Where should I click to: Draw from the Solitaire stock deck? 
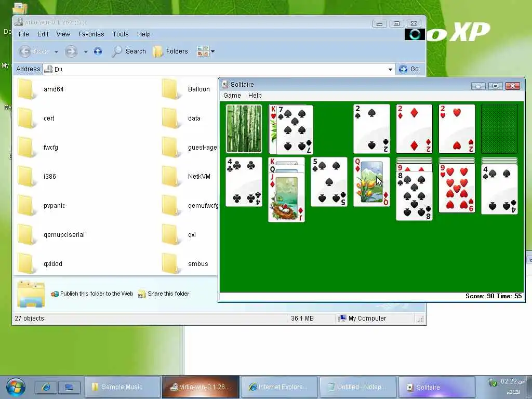(x=244, y=129)
